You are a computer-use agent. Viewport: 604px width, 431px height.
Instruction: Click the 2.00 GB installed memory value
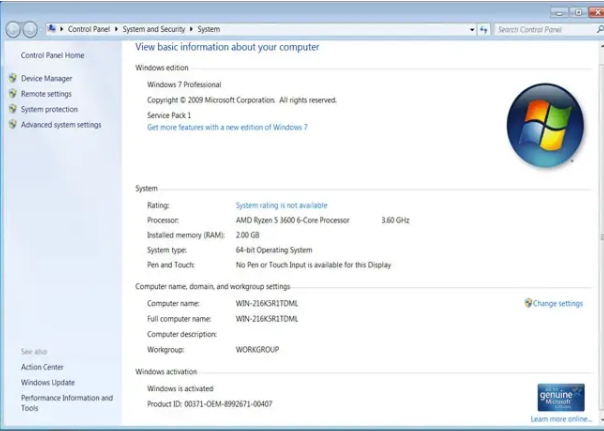click(x=248, y=235)
